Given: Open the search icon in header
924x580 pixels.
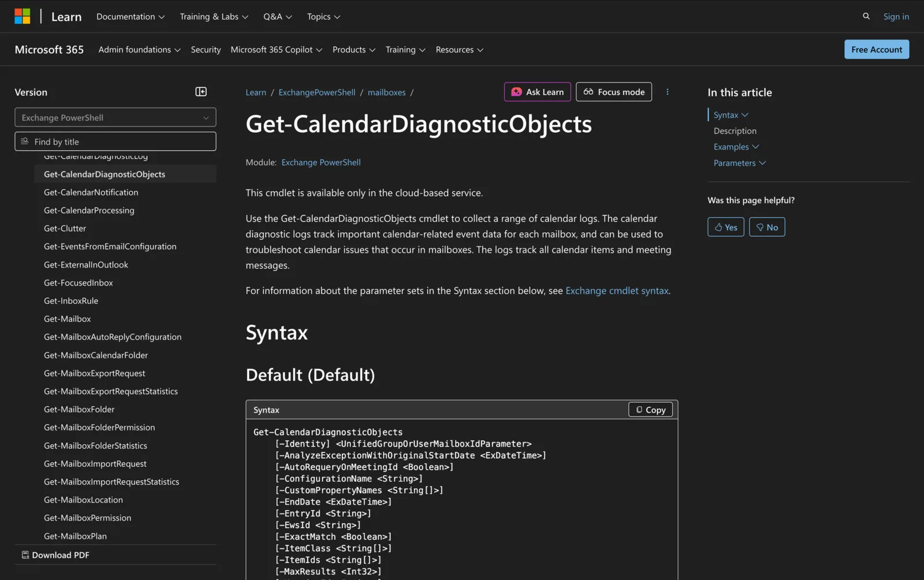Looking at the screenshot, I should click(866, 16).
